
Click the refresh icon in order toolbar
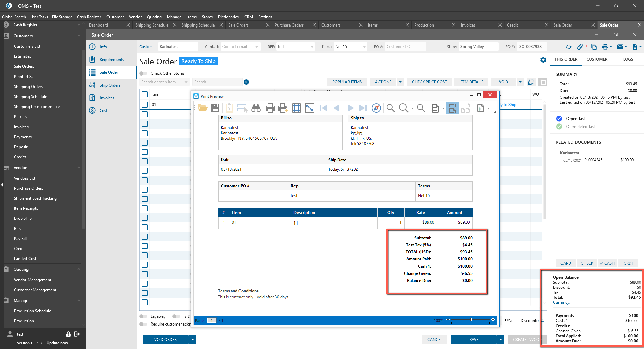[568, 47]
